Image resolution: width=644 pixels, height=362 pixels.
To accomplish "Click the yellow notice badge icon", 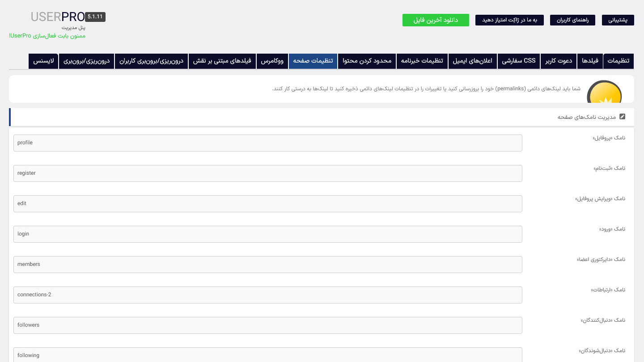I will click(x=605, y=92).
